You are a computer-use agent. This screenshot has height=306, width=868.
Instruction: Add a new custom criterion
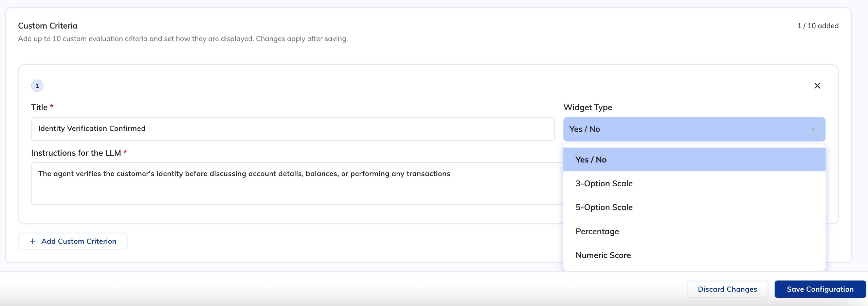click(x=73, y=241)
